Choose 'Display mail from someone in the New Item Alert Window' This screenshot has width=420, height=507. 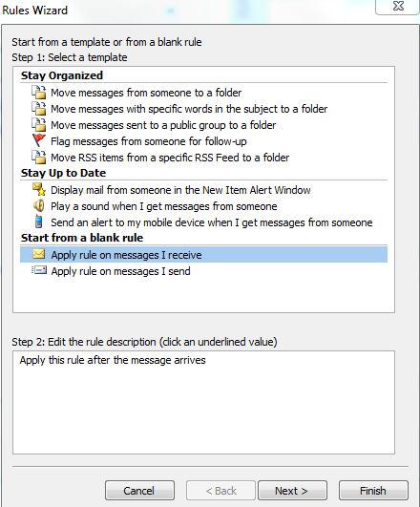click(180, 190)
